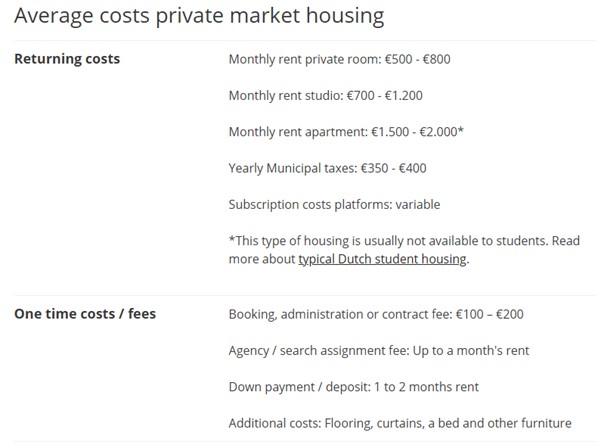
Task: Click the Additional costs flooring and curtains line
Action: coord(400,422)
